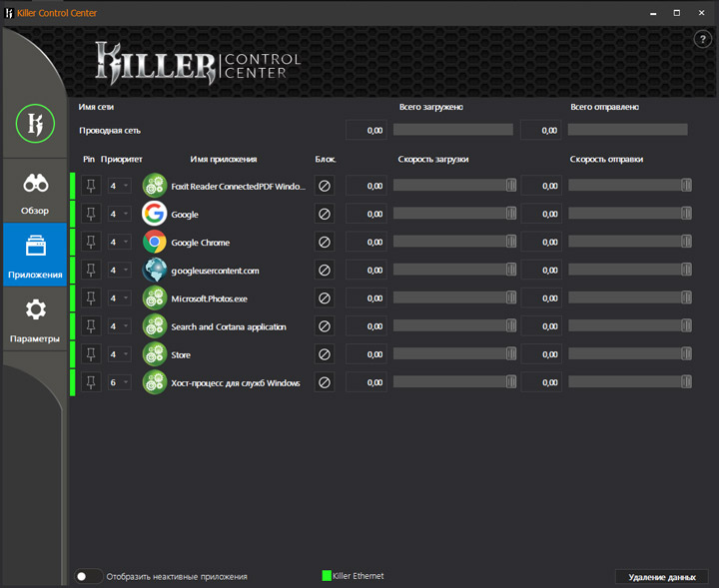Click Google Chrome upload speed value field

pyautogui.click(x=541, y=242)
